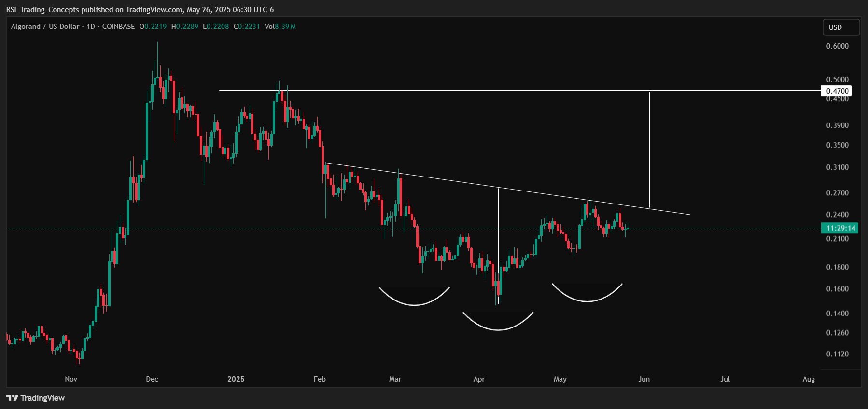
Task: Click the 0.1120 price axis label
Action: click(837, 354)
